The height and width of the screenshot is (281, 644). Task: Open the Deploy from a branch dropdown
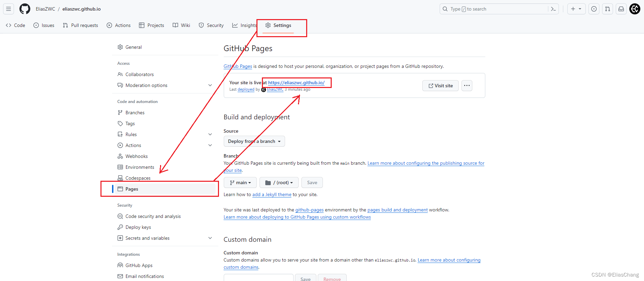[x=254, y=141]
